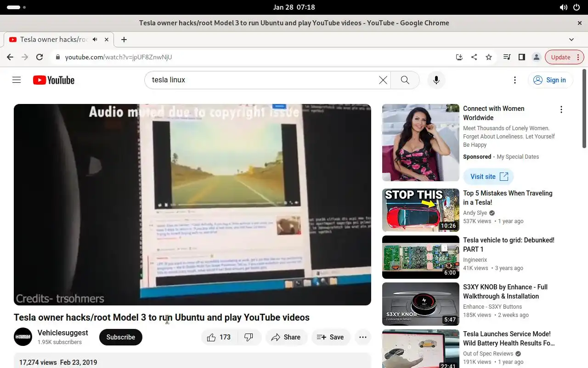Open Vehiclesuggest channel name link
The height and width of the screenshot is (368, 588).
point(63,333)
